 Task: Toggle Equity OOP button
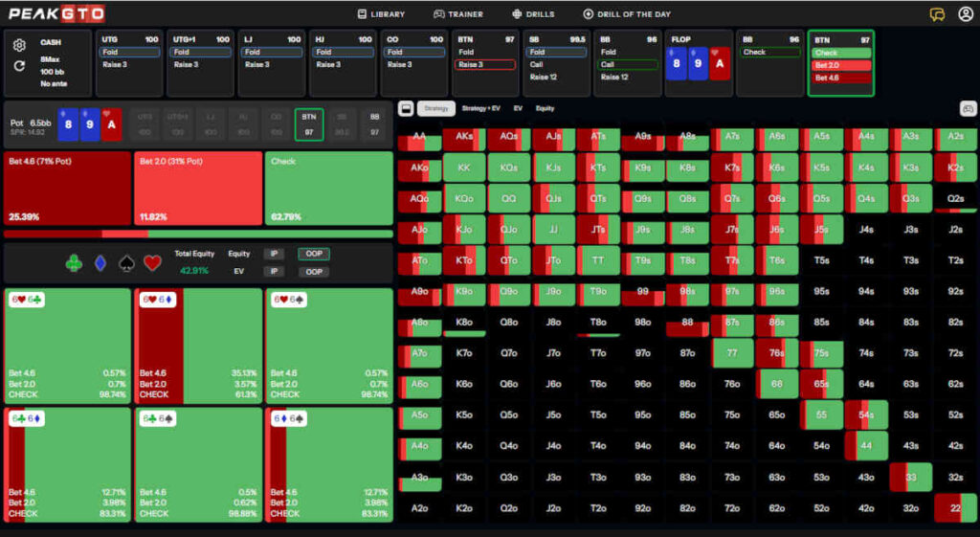click(314, 254)
